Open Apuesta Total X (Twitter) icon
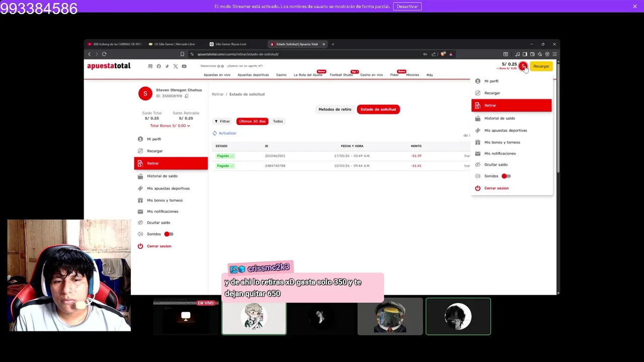This screenshot has width=644, height=362. point(176,66)
